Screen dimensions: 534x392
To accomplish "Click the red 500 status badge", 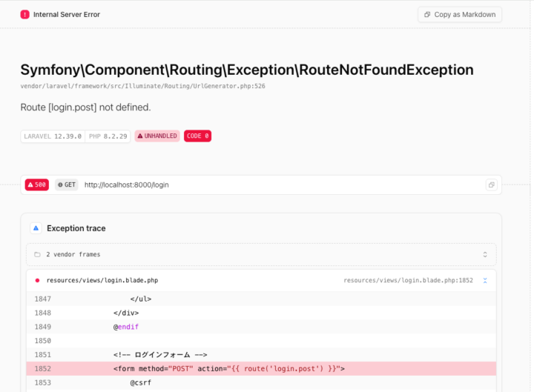I will (37, 185).
